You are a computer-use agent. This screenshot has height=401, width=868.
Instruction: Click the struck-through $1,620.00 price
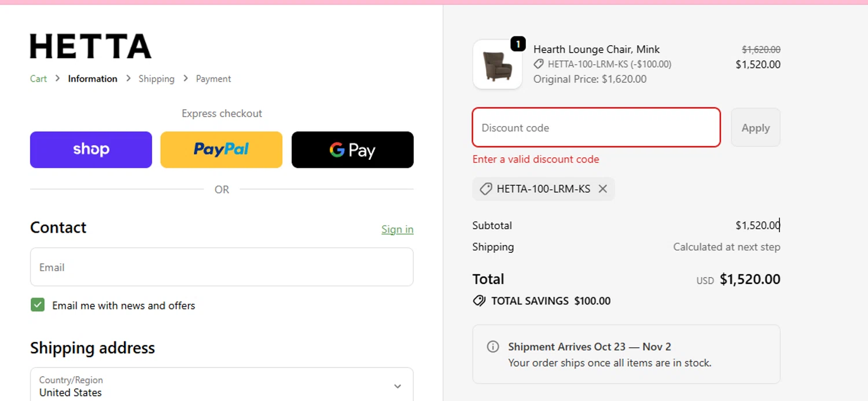[762, 50]
